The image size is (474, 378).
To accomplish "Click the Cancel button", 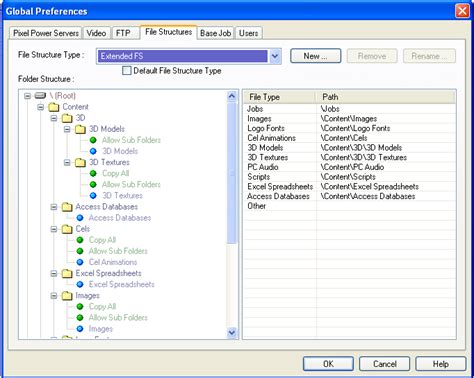I will pos(384,364).
